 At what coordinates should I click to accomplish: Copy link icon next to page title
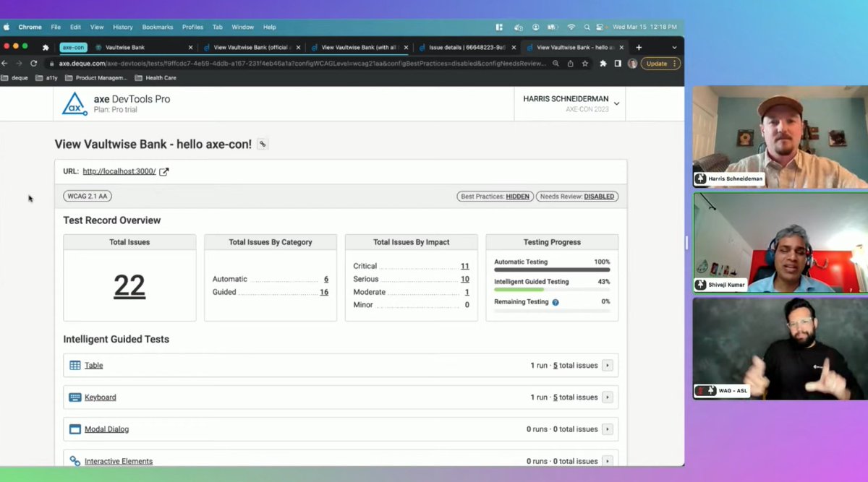pos(263,145)
